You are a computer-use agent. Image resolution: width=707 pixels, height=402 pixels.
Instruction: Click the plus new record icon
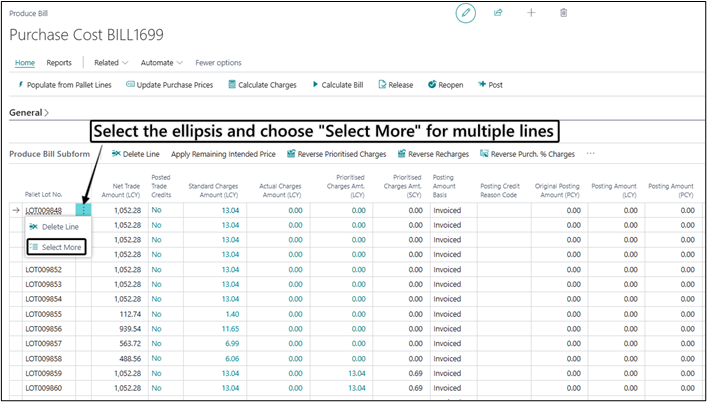coord(531,13)
